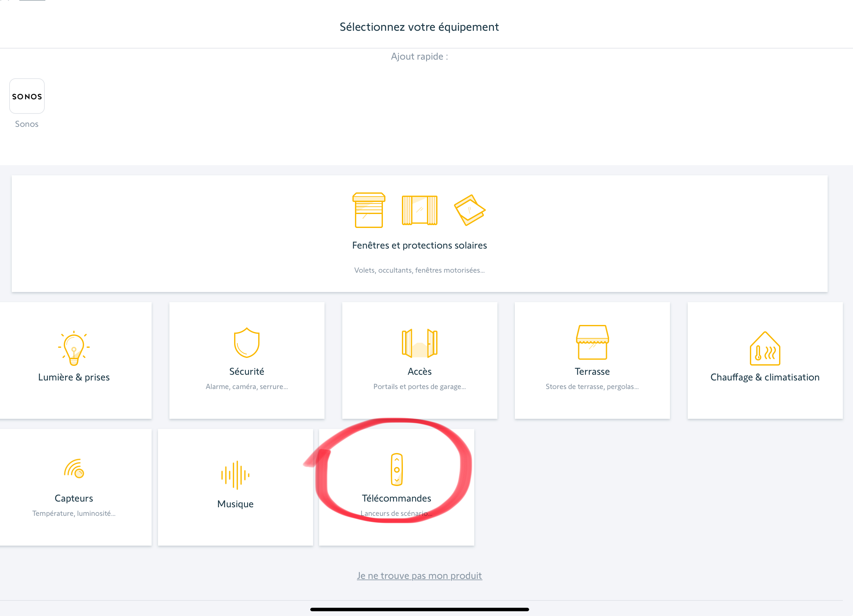
Task: Select 'Alarme, caméra, serrure...' subtitle
Action: pos(247,387)
